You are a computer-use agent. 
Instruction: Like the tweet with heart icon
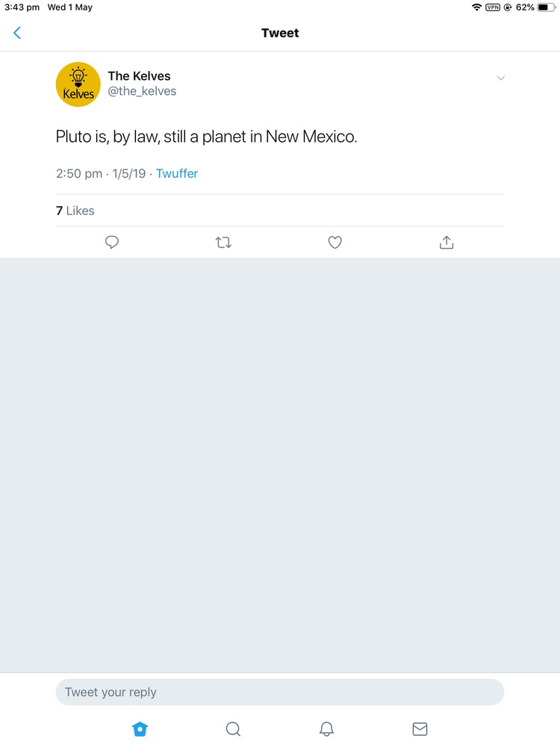tap(335, 242)
